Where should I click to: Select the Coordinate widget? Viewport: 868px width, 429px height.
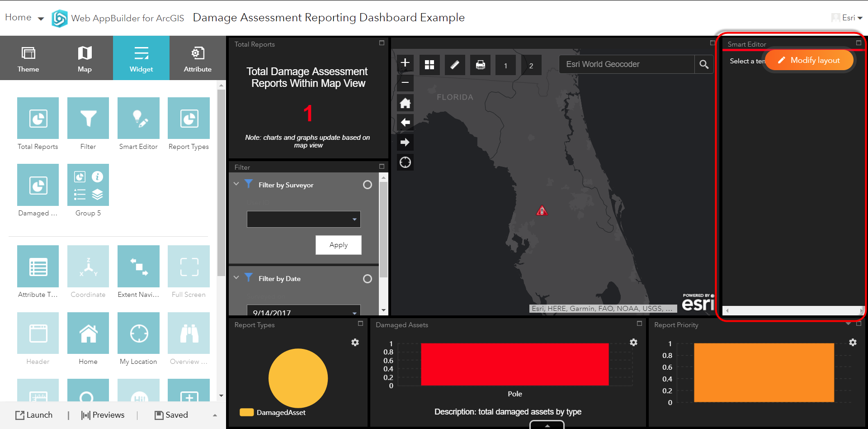(88, 266)
